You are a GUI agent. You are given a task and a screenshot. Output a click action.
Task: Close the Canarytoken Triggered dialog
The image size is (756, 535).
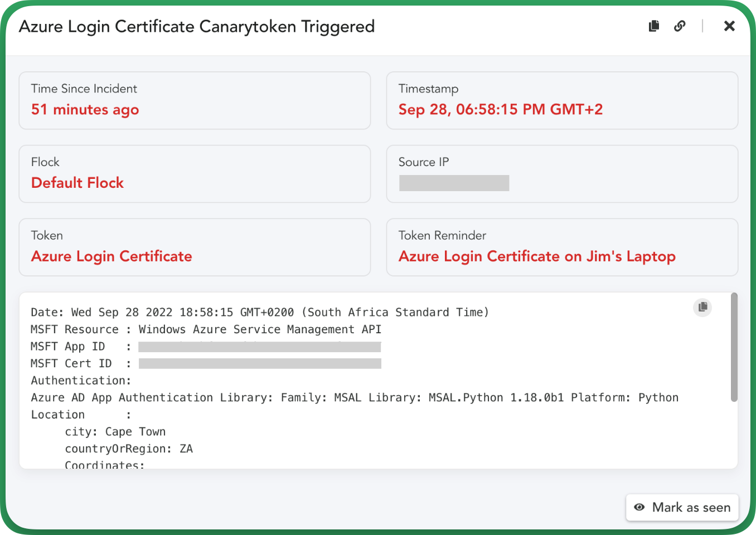[729, 26]
